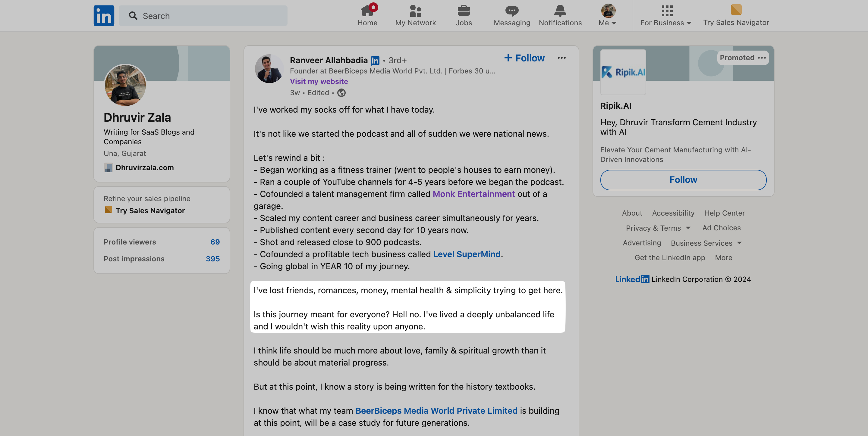Expand the Me profile dropdown

tap(608, 15)
